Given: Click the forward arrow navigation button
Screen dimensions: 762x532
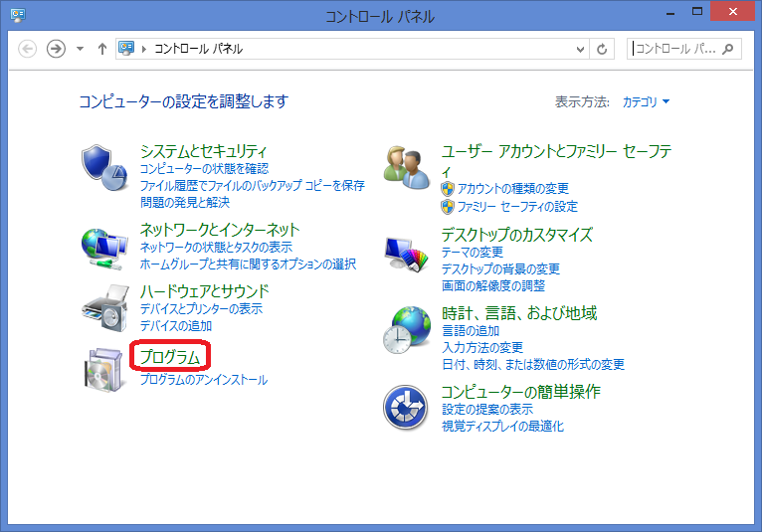Looking at the screenshot, I should point(56,49).
